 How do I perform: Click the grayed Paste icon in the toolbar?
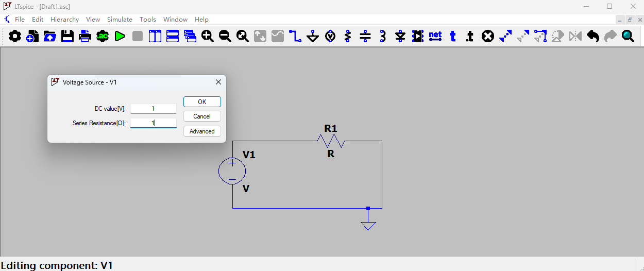coord(523,36)
